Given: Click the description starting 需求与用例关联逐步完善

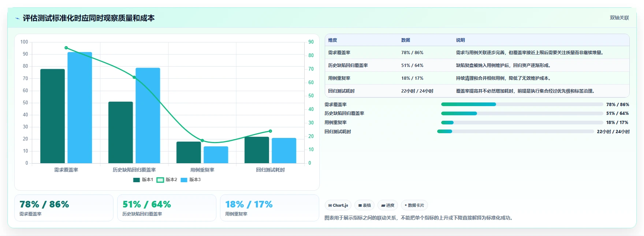Looking at the screenshot, I should pyautogui.click(x=530, y=53).
